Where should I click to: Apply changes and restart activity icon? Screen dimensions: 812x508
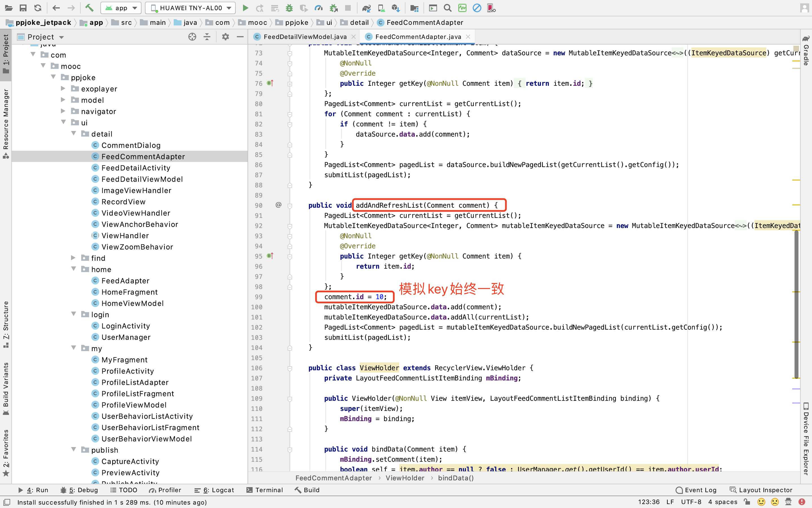(x=260, y=8)
